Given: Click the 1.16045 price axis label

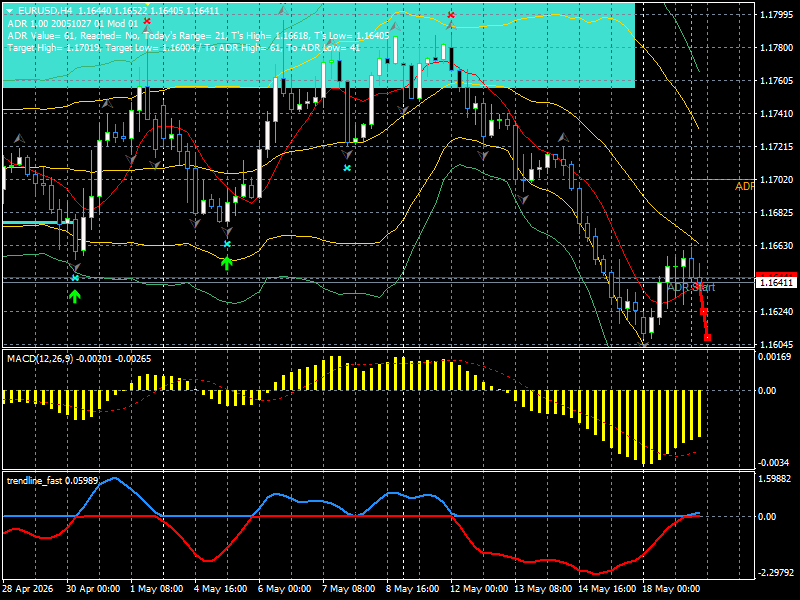Looking at the screenshot, I should (776, 344).
